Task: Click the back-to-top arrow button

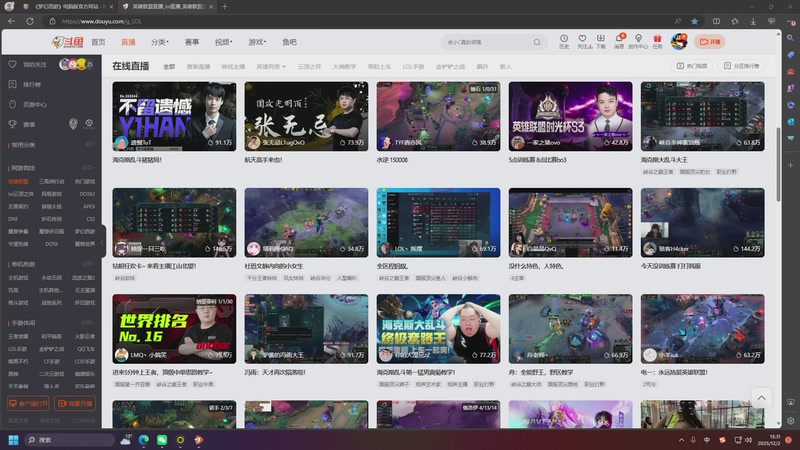Action: [x=761, y=398]
